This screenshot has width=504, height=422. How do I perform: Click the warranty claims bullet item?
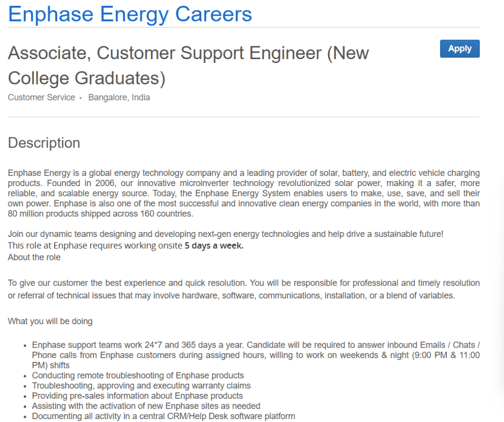(x=141, y=386)
